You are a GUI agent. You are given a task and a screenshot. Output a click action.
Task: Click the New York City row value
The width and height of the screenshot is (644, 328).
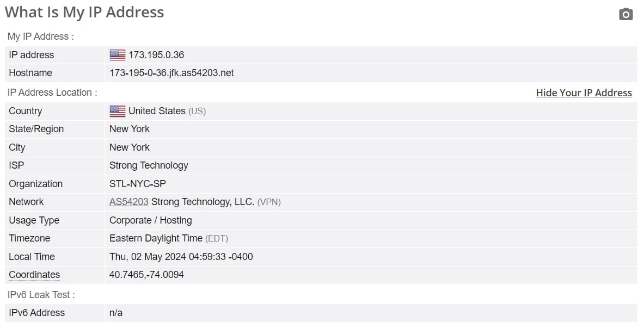point(130,147)
